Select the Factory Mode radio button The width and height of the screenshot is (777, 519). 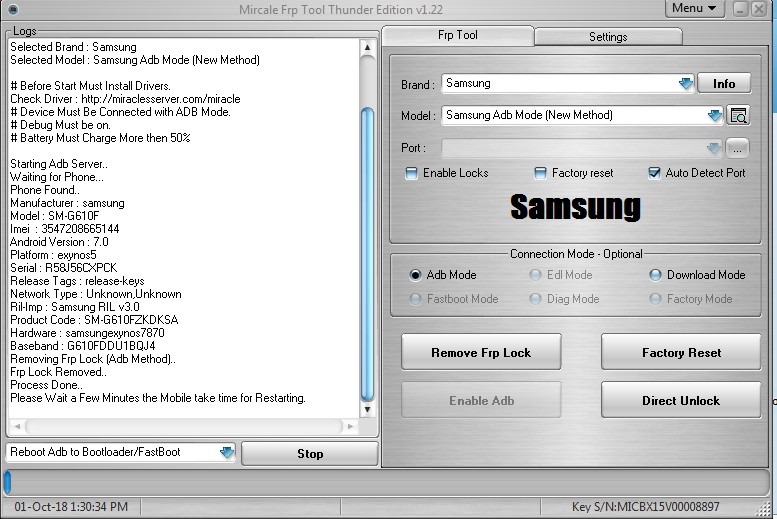tap(655, 299)
